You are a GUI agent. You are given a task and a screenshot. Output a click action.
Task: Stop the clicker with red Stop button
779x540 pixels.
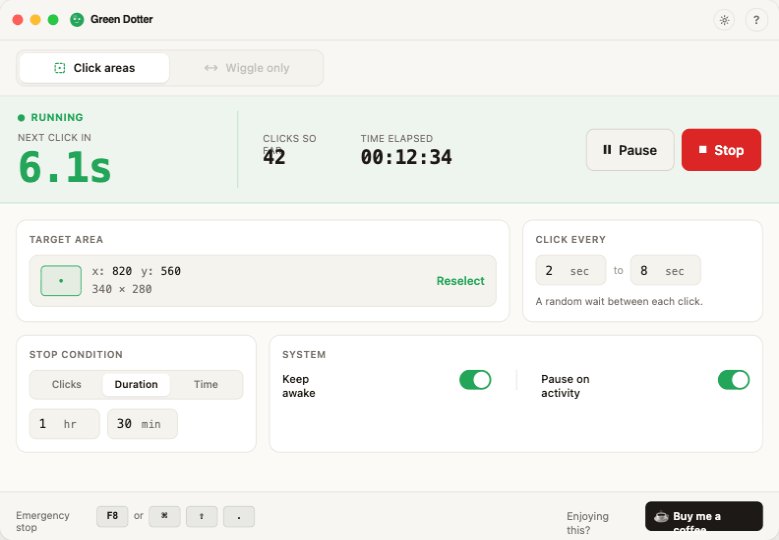click(721, 150)
